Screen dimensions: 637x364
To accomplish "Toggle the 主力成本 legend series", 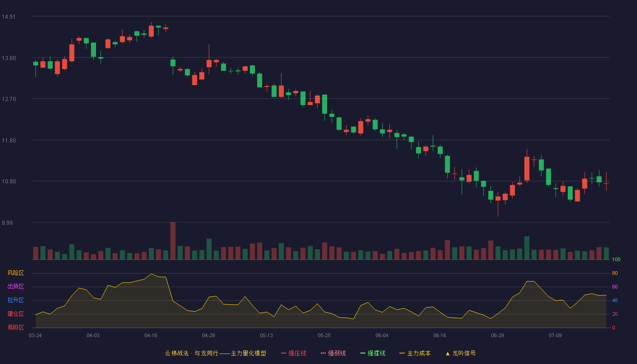I will [415, 353].
